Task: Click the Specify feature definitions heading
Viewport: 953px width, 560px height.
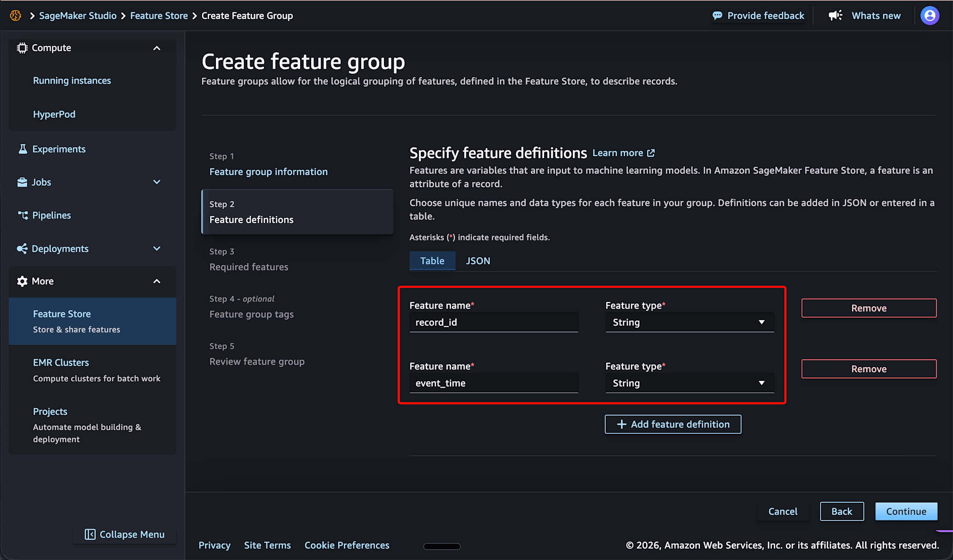Action: click(x=498, y=153)
